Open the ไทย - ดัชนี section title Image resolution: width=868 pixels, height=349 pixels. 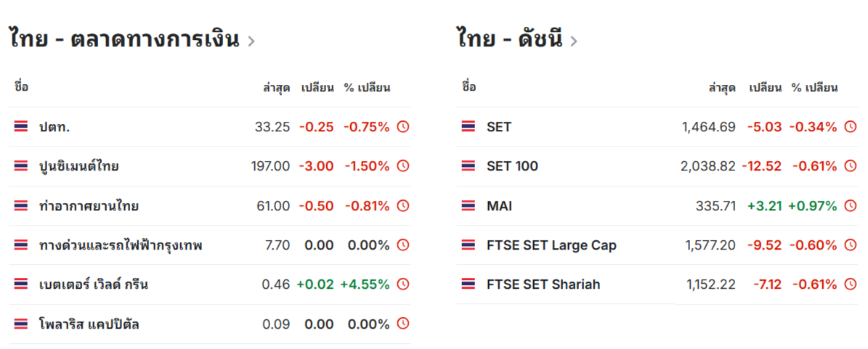(510, 39)
